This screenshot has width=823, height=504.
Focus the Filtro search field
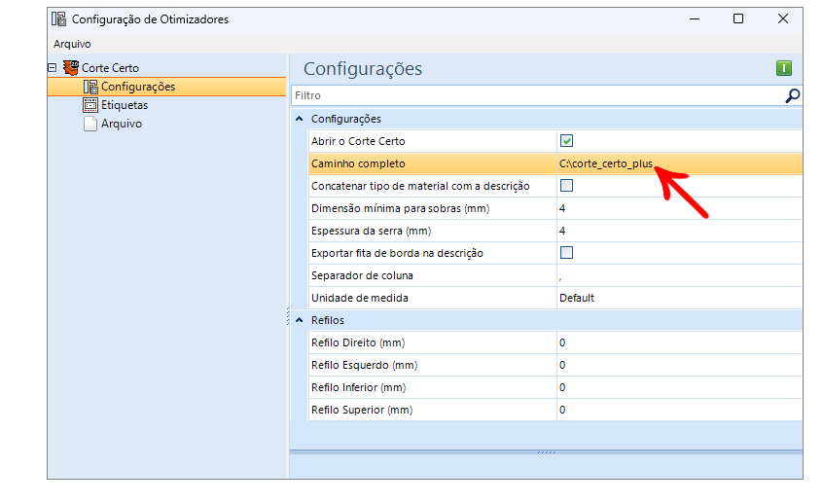[538, 95]
